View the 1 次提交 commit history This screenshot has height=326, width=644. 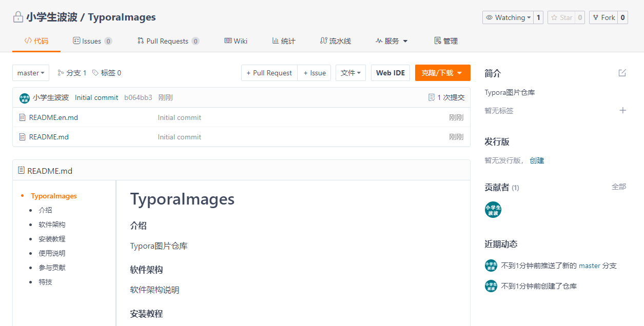[x=446, y=97]
